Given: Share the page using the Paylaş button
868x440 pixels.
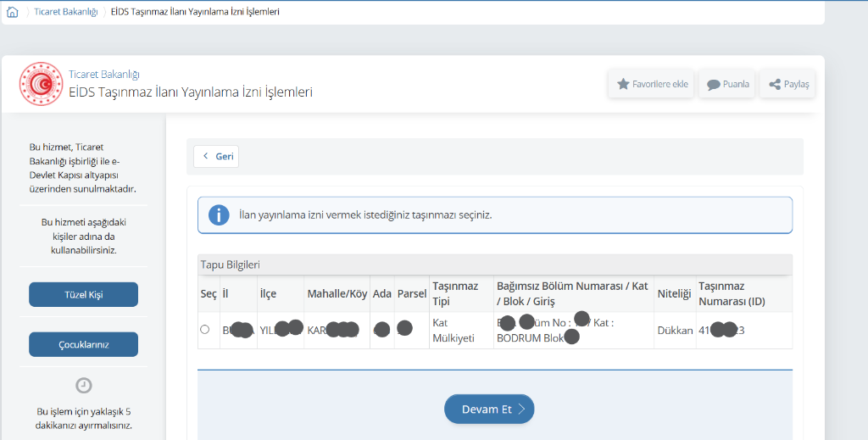Looking at the screenshot, I should 787,84.
